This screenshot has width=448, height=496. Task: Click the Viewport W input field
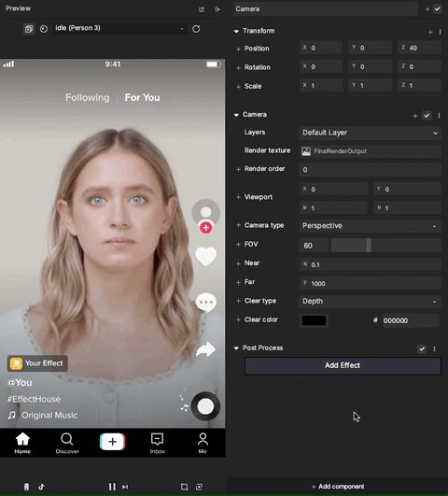[333, 207]
